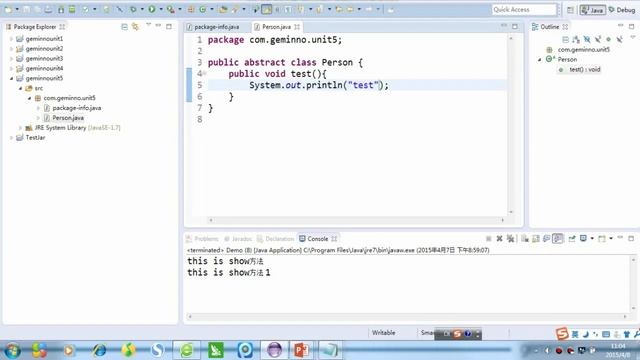Toggle Hide Static Members in Outline toolbar
The image size is (640, 360).
point(598,39)
